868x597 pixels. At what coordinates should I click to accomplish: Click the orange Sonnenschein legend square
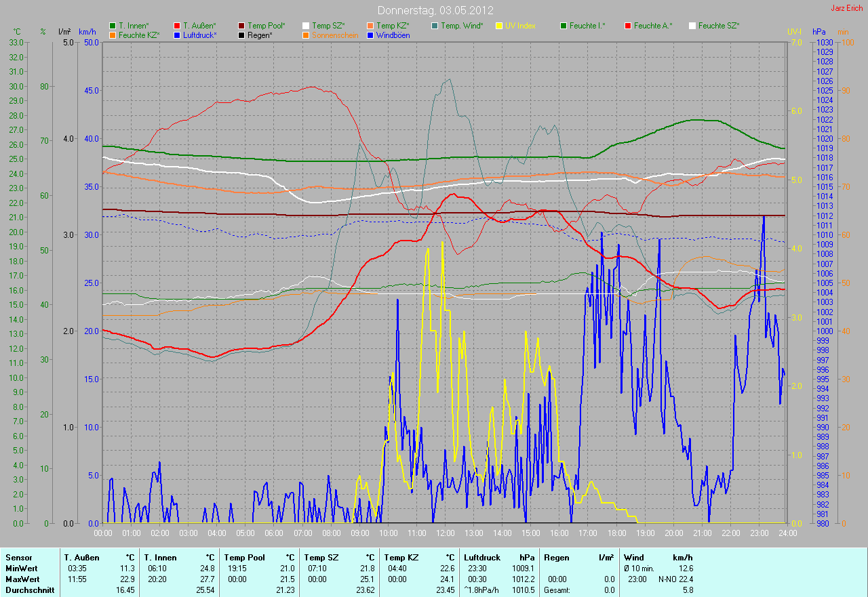pyautogui.click(x=306, y=35)
